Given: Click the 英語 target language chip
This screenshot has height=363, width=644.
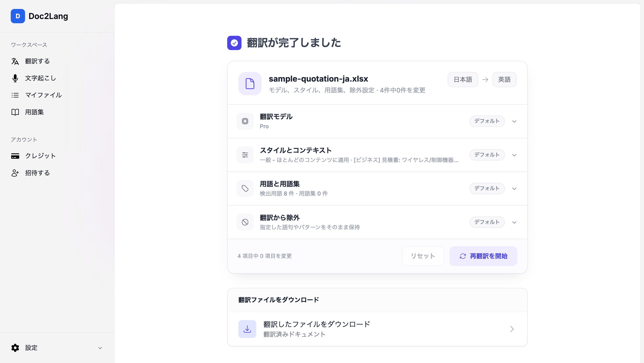Looking at the screenshot, I should point(504,79).
